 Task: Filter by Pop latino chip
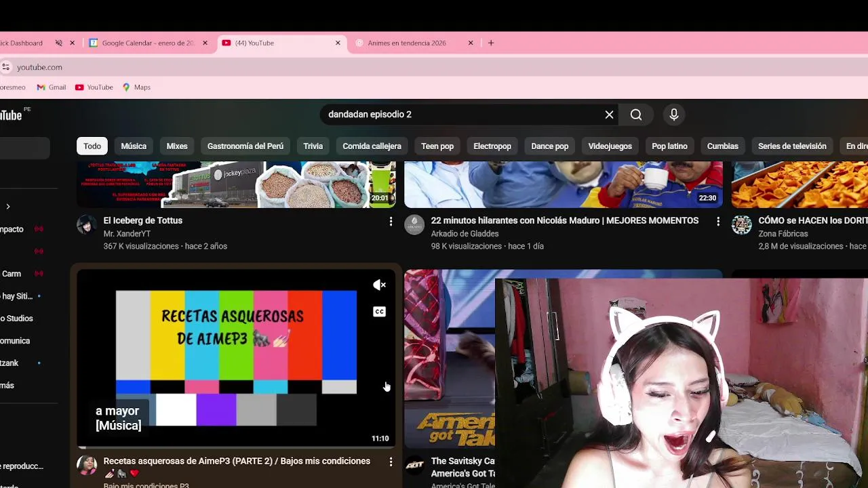[669, 146]
